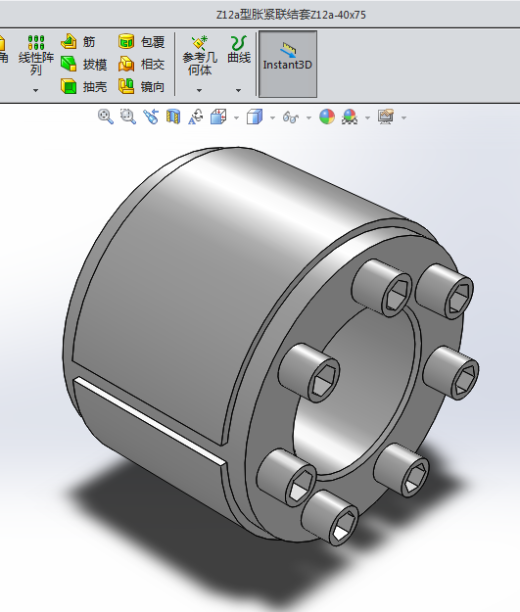The width and height of the screenshot is (520, 612).
Task: Open the View Settings monitor icon
Action: click(x=386, y=117)
